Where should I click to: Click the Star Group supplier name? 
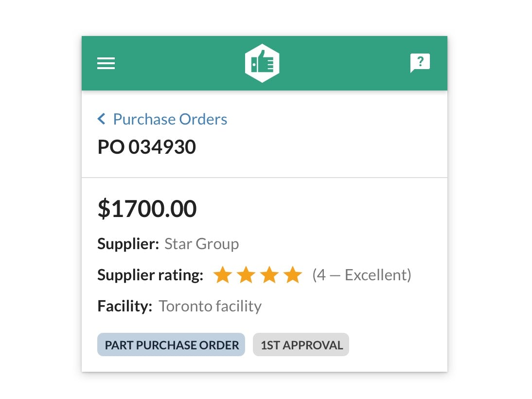(x=201, y=244)
